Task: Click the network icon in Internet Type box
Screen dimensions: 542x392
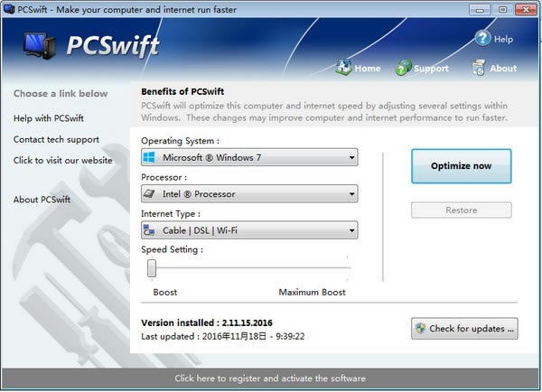Action: coord(151,230)
